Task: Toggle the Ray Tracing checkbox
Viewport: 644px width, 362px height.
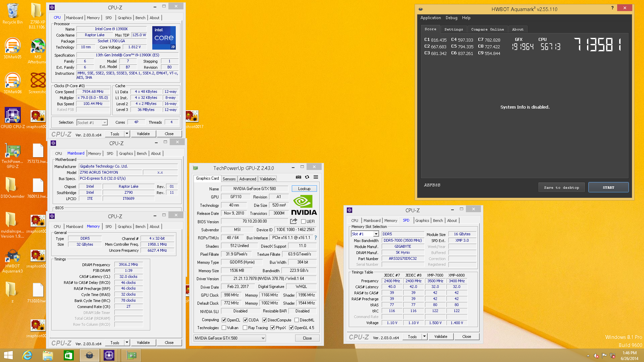Action: [x=245, y=328]
